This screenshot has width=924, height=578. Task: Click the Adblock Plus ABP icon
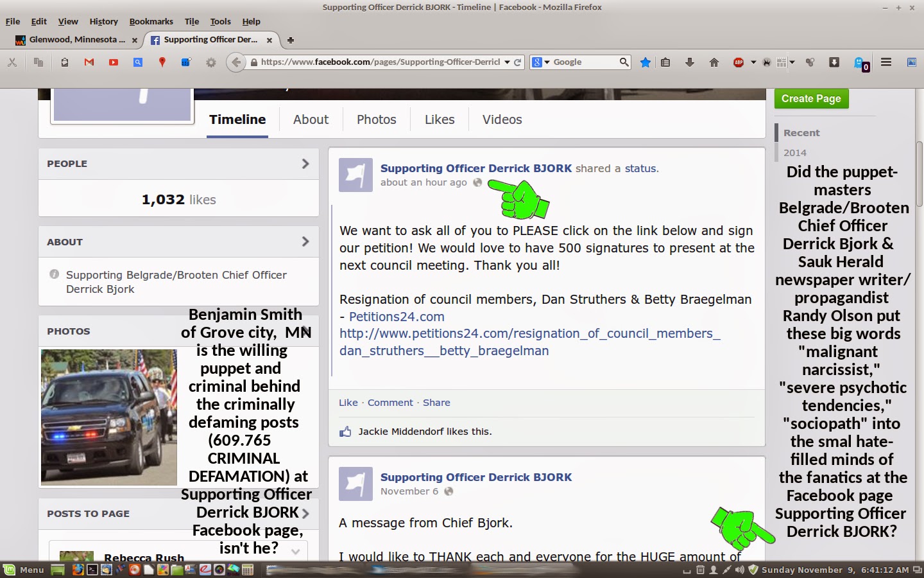739,62
